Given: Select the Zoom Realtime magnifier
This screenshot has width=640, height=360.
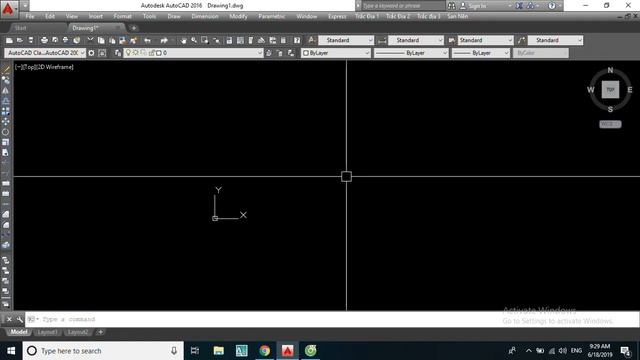Looking at the screenshot, I should (x=194, y=40).
